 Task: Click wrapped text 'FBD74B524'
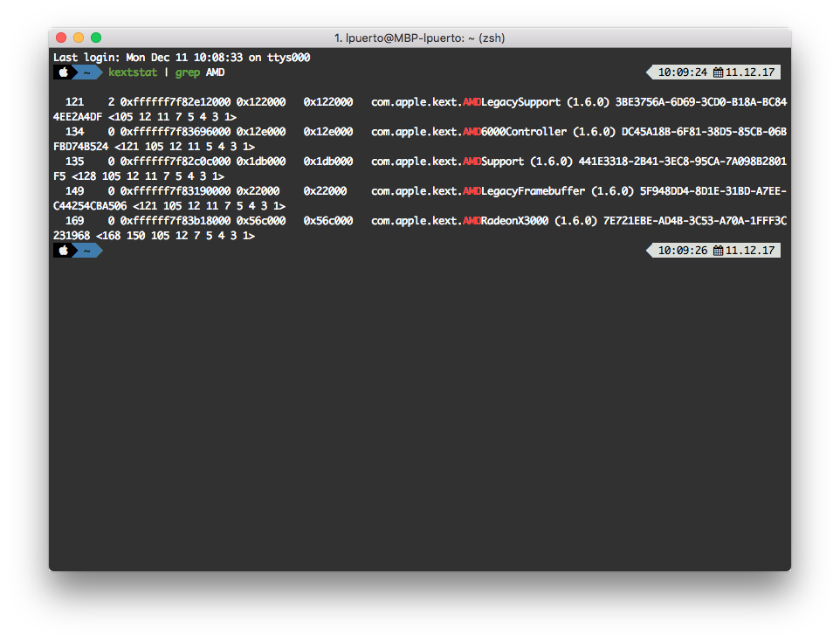(81, 147)
